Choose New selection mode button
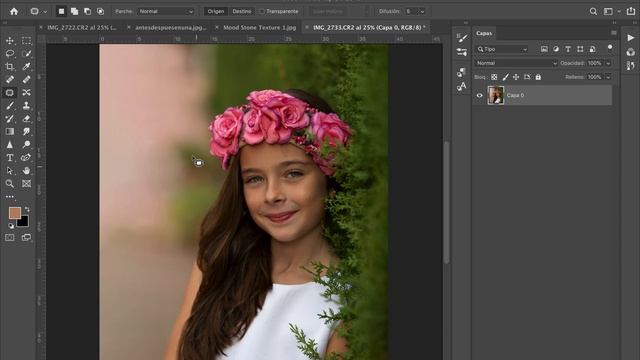The height and width of the screenshot is (360, 640). pos(61,11)
